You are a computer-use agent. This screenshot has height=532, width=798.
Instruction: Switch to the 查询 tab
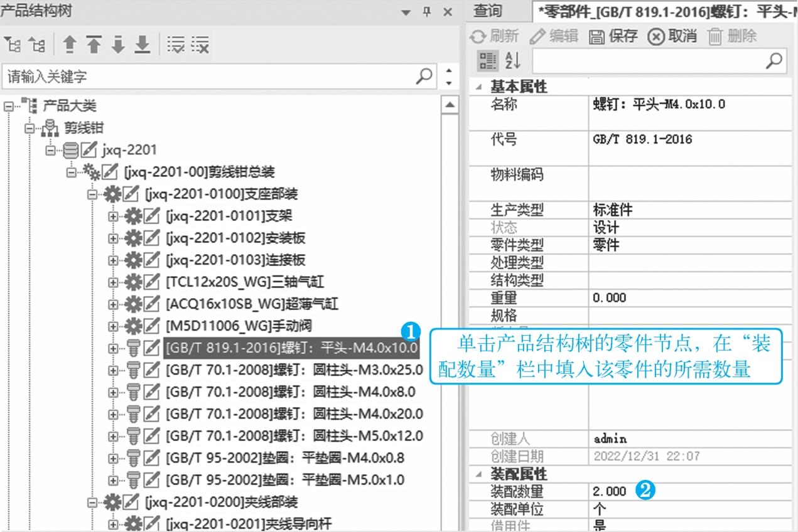(488, 11)
